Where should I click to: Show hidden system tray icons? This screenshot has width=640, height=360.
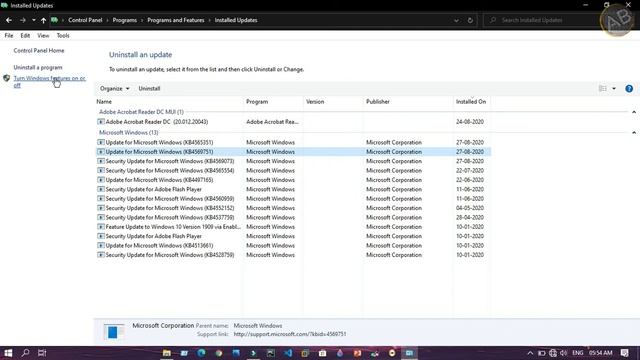(x=530, y=353)
